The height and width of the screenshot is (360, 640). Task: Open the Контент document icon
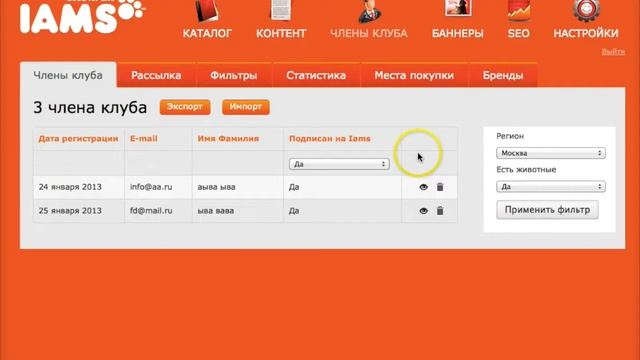coord(281,10)
